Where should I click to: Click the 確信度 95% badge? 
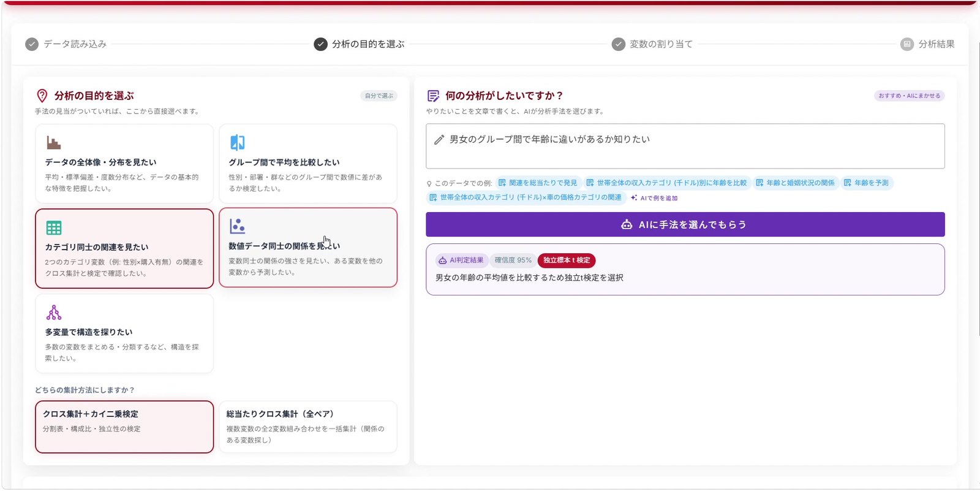513,261
